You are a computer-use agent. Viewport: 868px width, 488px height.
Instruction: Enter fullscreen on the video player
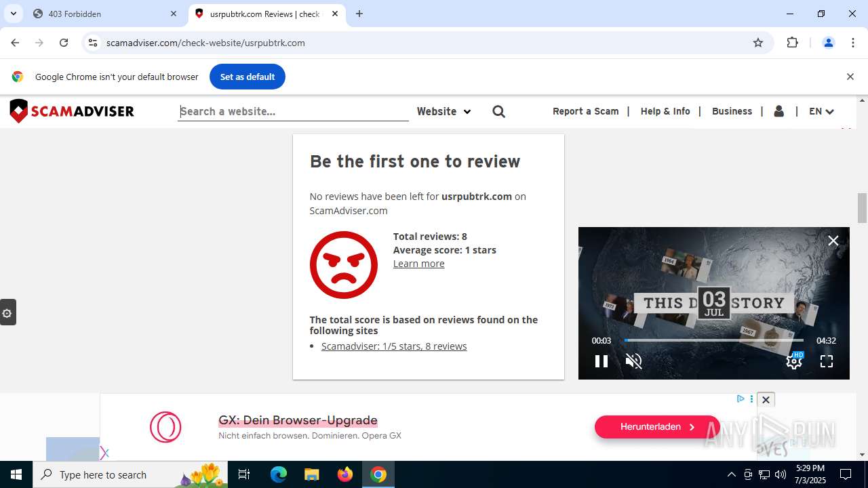pos(827,361)
